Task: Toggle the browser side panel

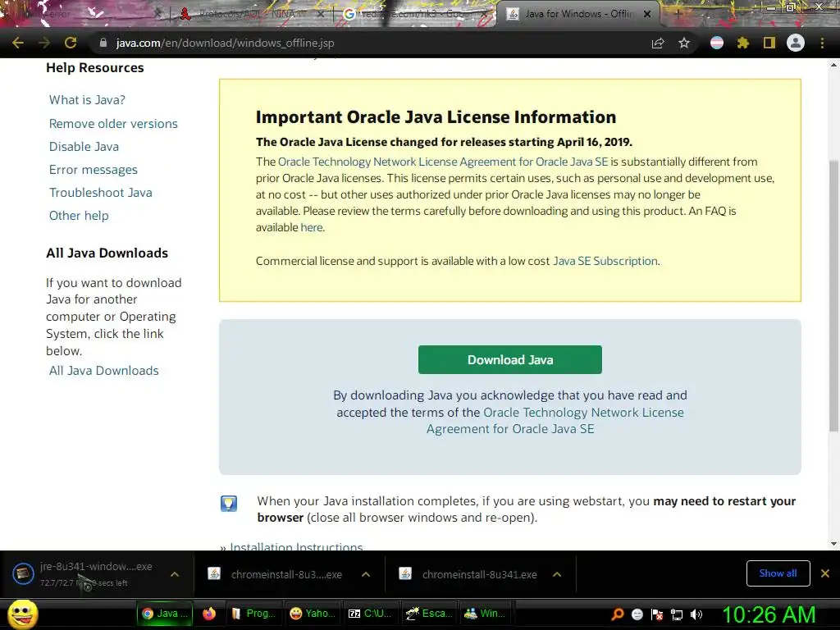Action: [769, 43]
